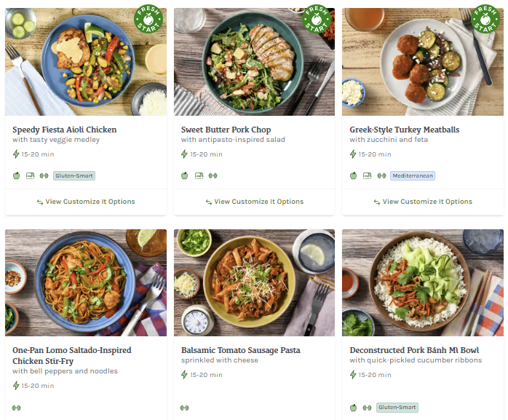This screenshot has height=420, width=508.
Task: Open One-Pan Lomo Saltado-Inspired Chicken Stir-Fry photo
Action: tap(86, 282)
